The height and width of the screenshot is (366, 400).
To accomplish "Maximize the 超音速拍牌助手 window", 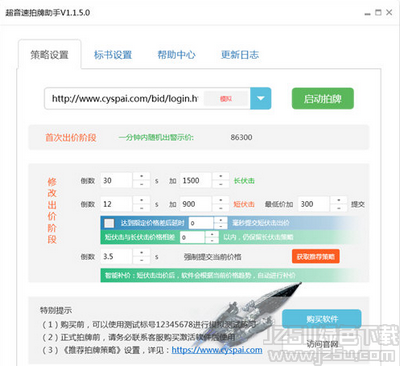I will coord(378,13).
